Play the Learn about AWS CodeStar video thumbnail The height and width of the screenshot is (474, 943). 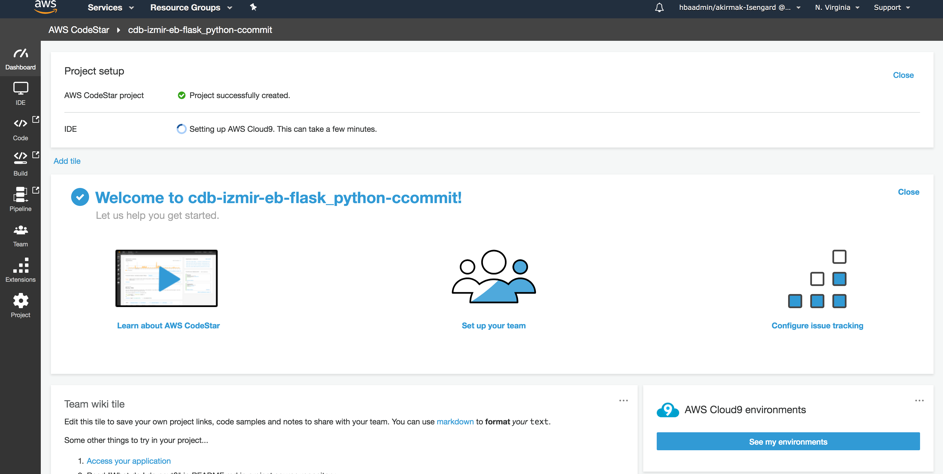167,279
